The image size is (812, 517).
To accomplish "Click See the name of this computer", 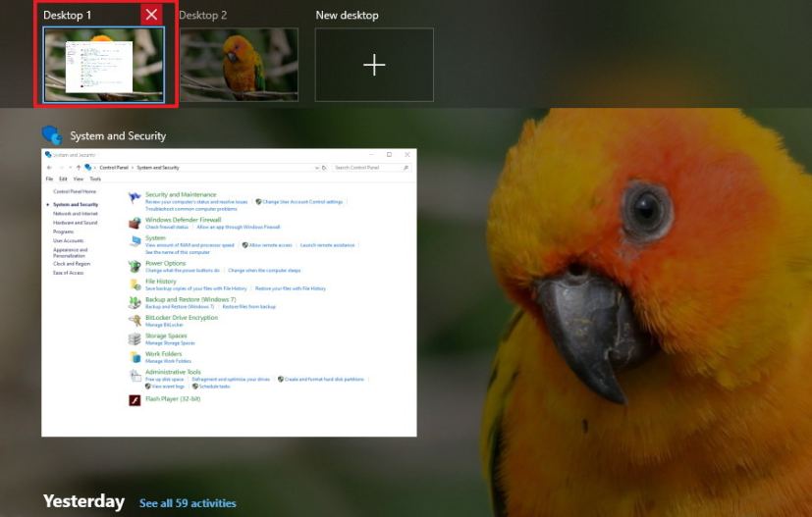I will [x=178, y=252].
